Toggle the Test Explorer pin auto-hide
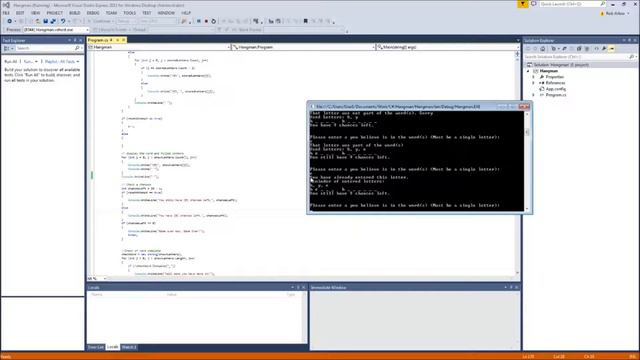 75,40
